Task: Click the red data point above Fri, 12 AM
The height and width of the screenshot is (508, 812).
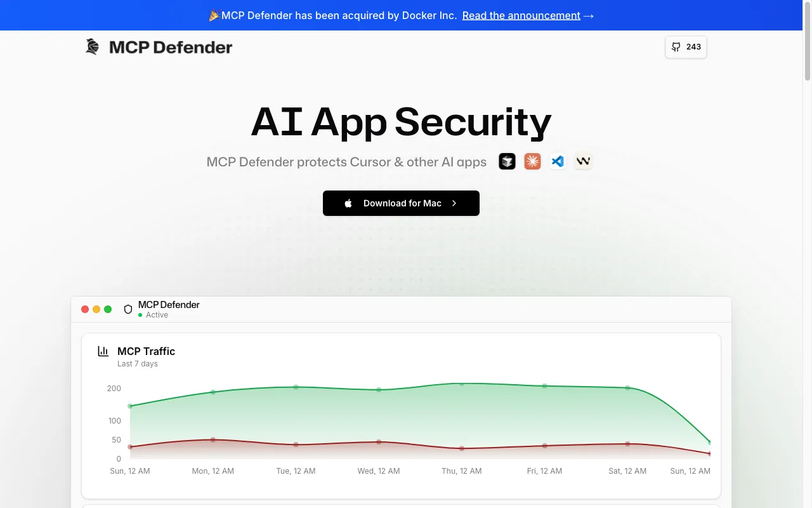Action: coord(544,446)
